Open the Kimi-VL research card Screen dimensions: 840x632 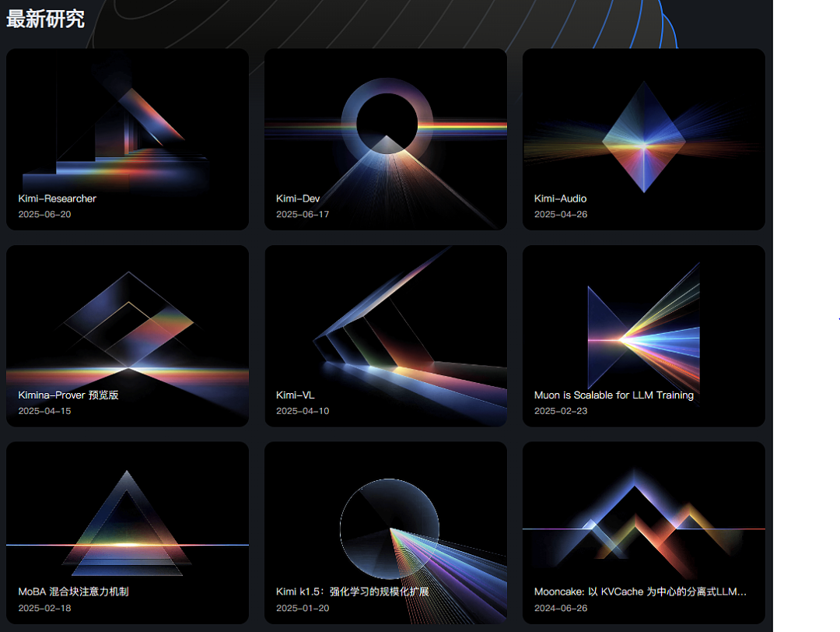pos(386,336)
